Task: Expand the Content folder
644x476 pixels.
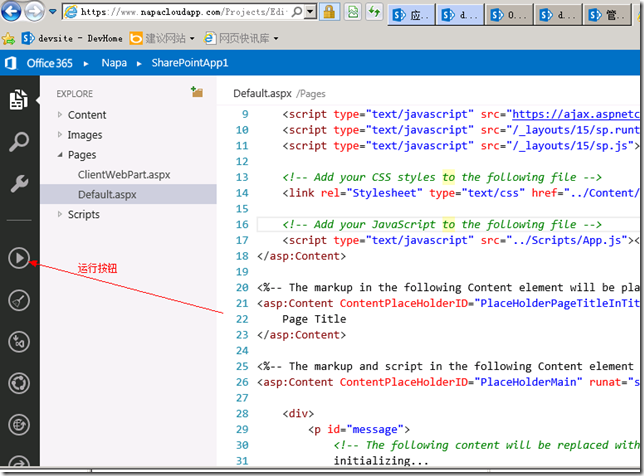Action: pos(60,115)
